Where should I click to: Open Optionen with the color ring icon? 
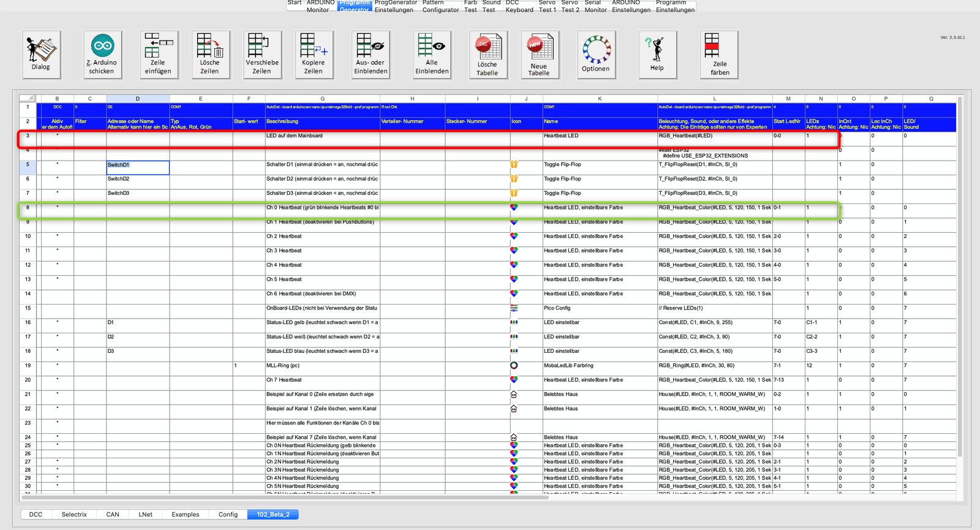[x=595, y=54]
